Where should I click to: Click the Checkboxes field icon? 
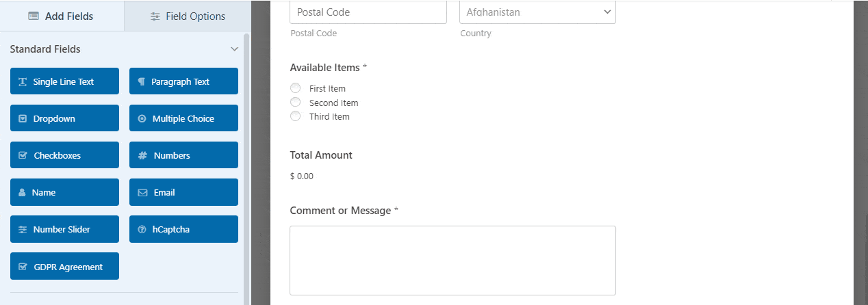(23, 155)
